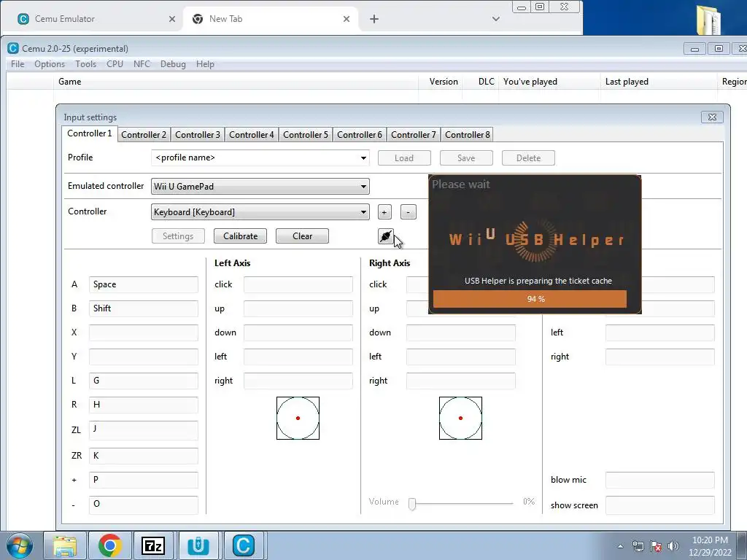Click the taskbar clock 10:20 PM
Screen dimensions: 747x560
(710, 540)
